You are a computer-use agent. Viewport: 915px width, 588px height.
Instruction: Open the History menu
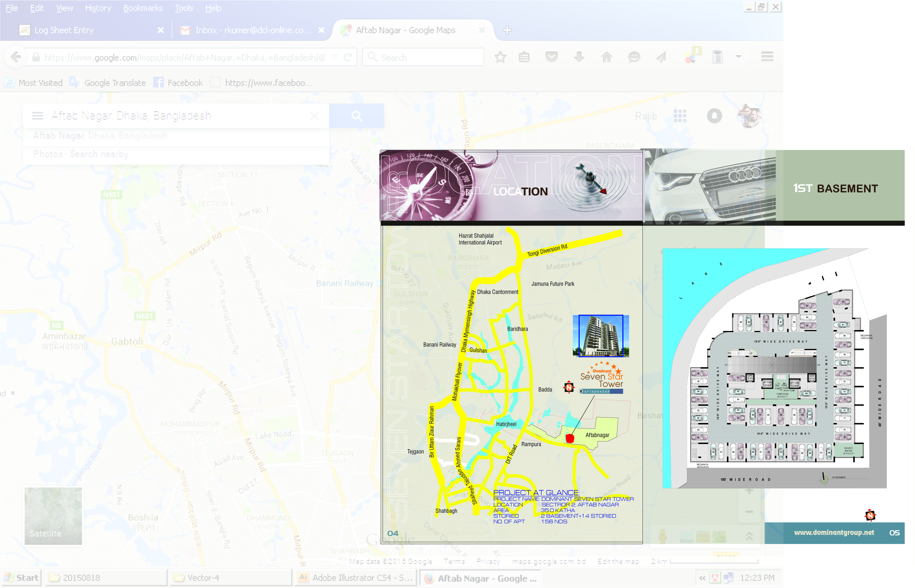(x=98, y=8)
